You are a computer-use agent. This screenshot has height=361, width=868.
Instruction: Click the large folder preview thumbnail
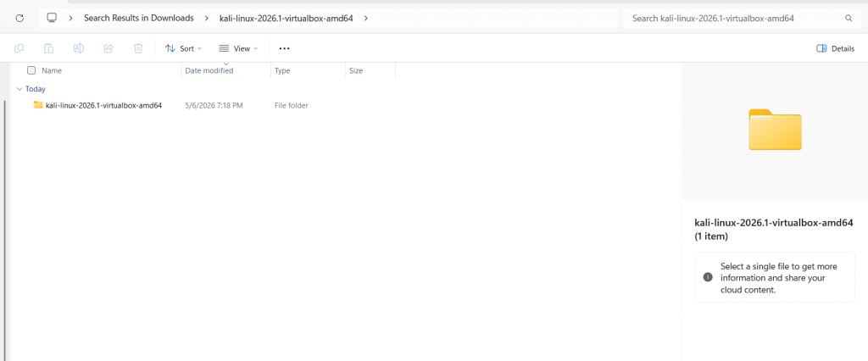pyautogui.click(x=775, y=130)
